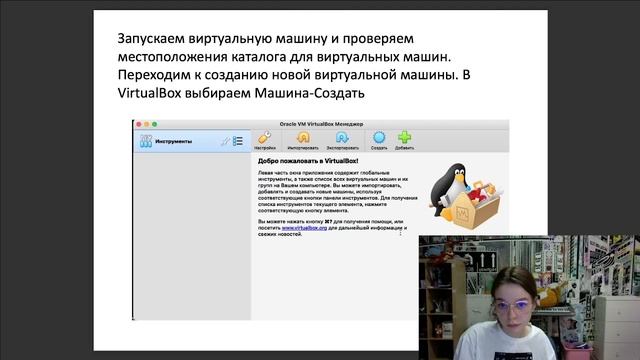Open the www.virtualbox.org link
The image size is (640, 360).
point(304,228)
